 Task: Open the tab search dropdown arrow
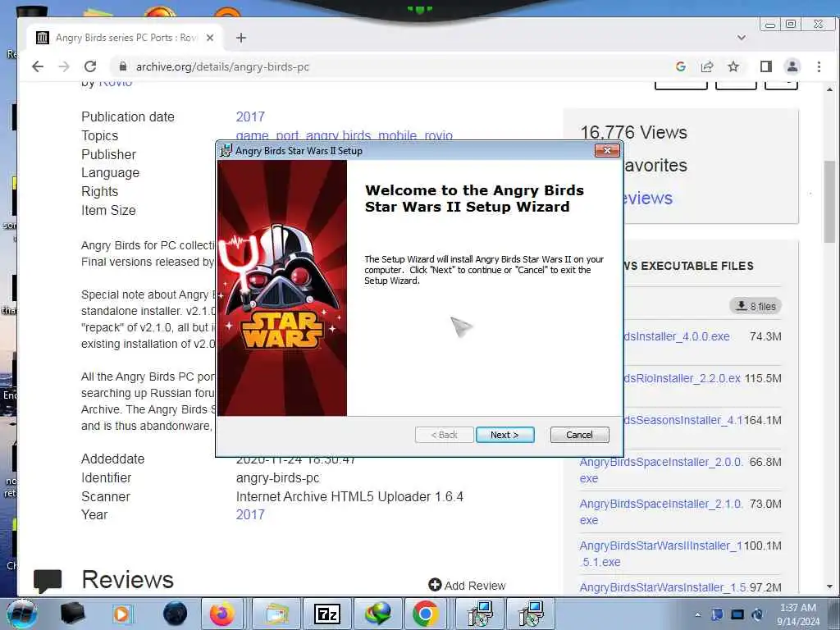[x=742, y=38]
